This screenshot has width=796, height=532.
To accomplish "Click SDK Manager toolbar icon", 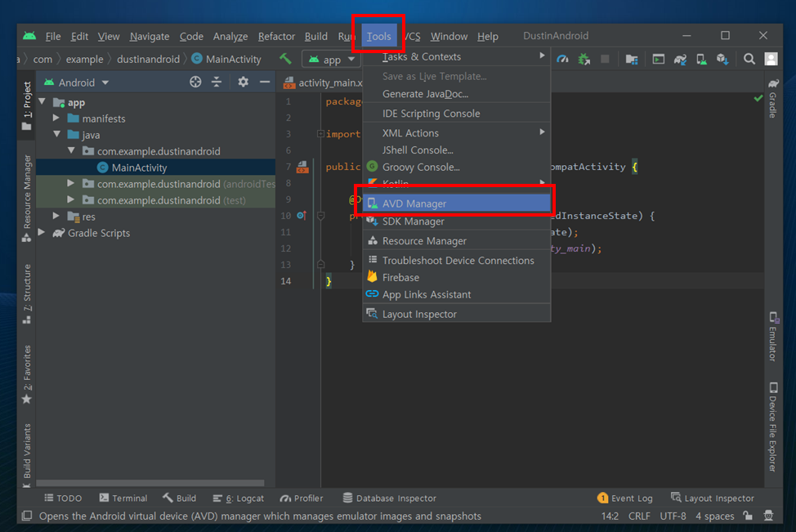I will pyautogui.click(x=723, y=60).
